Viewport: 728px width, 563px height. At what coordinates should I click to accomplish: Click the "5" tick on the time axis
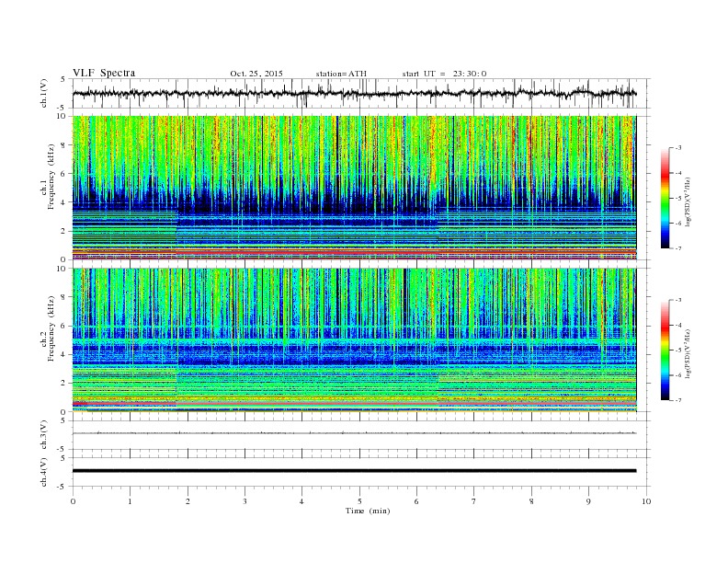[359, 501]
